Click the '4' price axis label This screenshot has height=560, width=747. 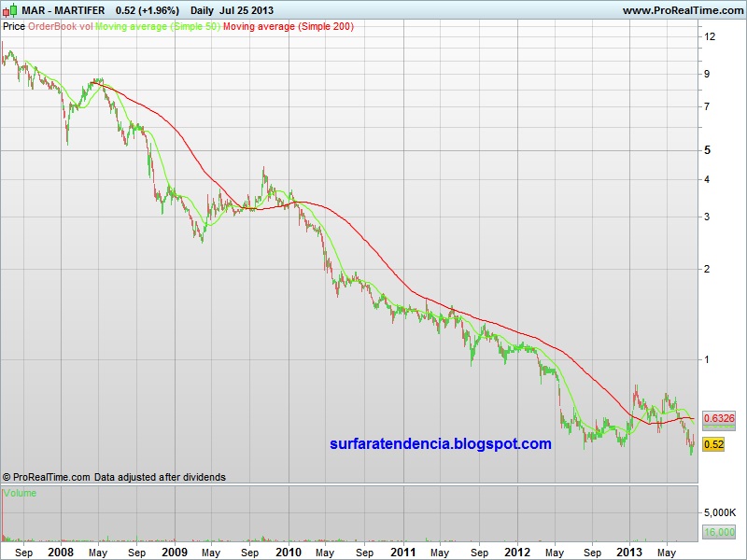click(707, 179)
